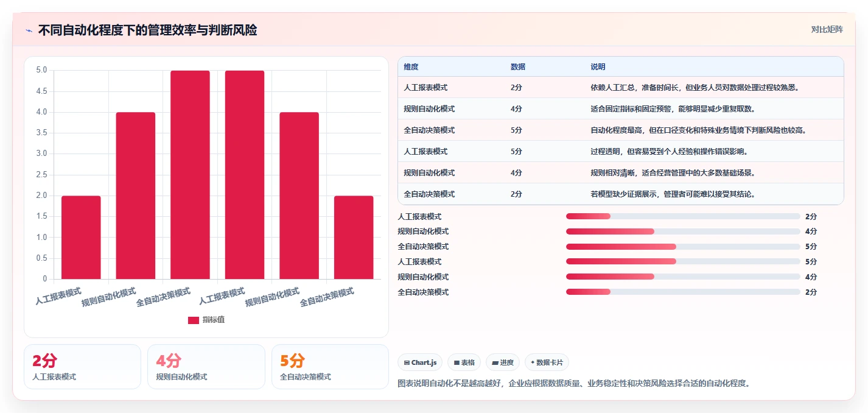Click the description starting 规则相对清晰

coord(673,173)
